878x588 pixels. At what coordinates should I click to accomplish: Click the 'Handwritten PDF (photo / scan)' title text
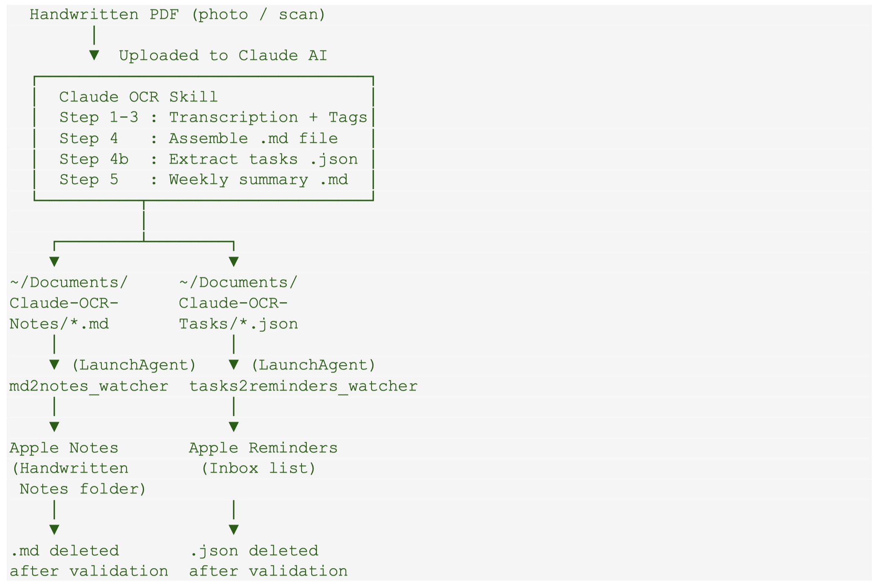pyautogui.click(x=177, y=15)
